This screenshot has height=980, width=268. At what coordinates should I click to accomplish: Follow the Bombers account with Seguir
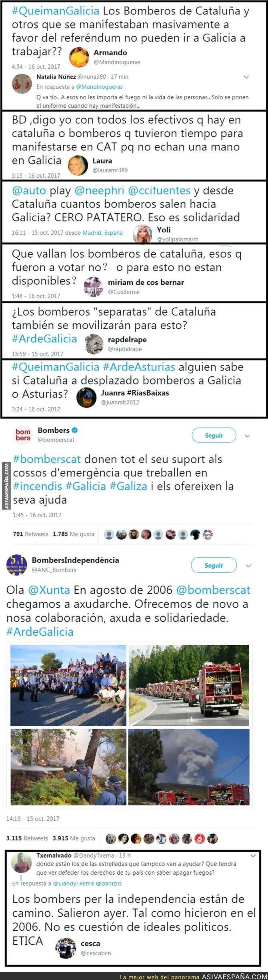tap(214, 436)
